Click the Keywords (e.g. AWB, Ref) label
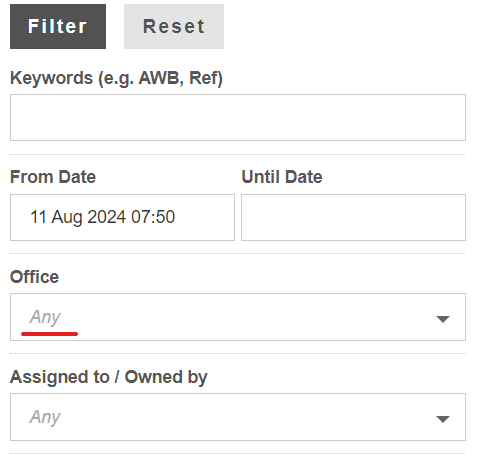This screenshot has height=460, width=477. (116, 79)
